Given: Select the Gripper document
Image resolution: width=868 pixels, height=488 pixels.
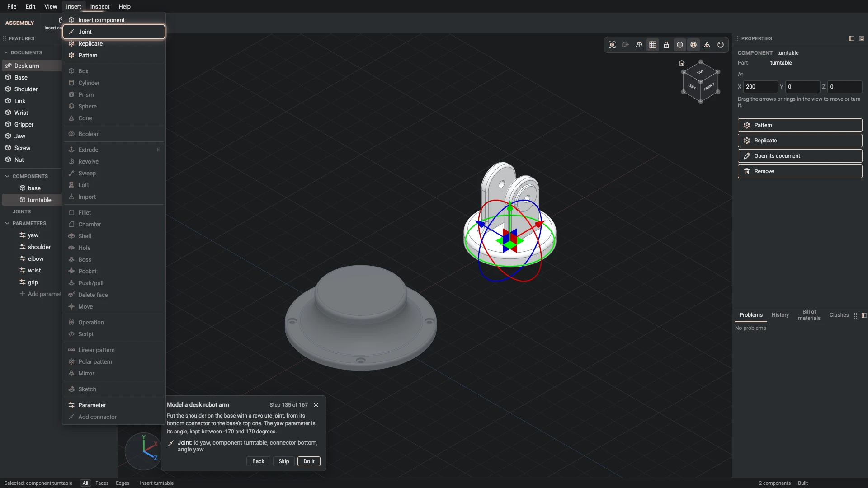Looking at the screenshot, I should point(32,124).
